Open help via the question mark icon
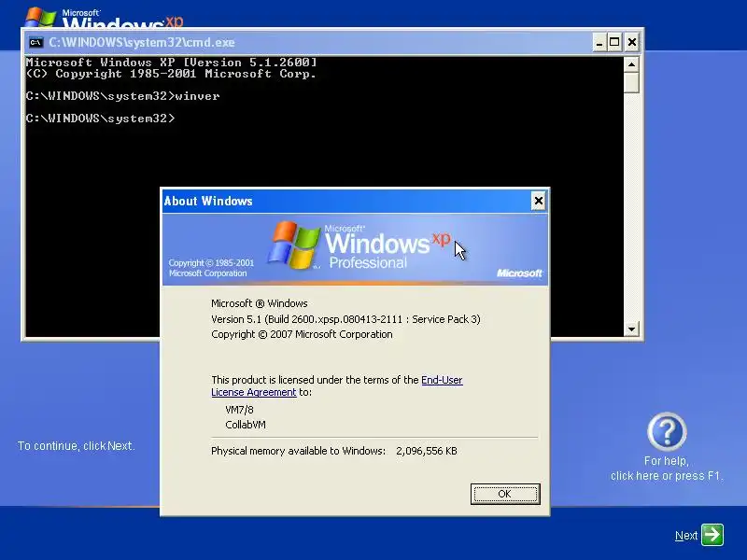Screen dimensions: 747x560 [667, 432]
